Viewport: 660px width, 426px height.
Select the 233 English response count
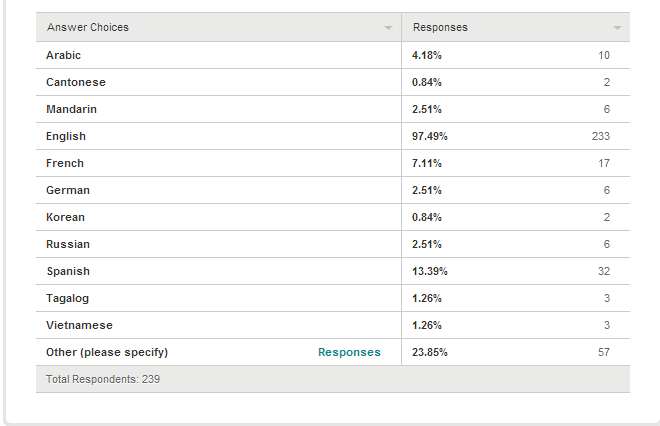[601, 136]
